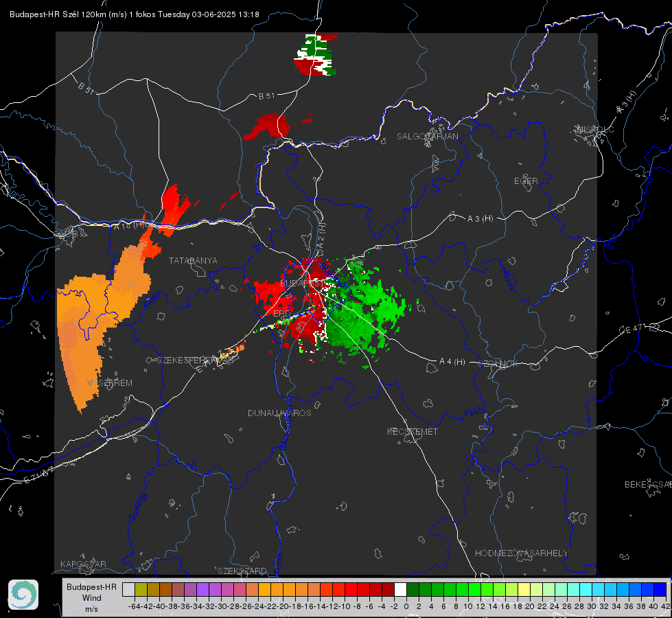Click the white zero-velocity legend swatch
The image size is (672, 618).
pyautogui.click(x=400, y=589)
